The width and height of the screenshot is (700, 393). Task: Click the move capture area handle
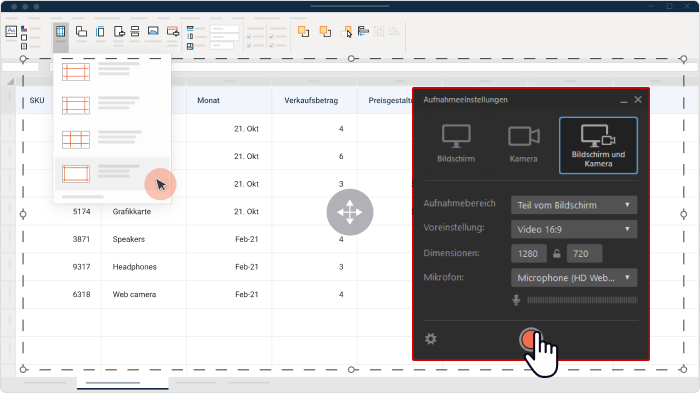point(350,212)
